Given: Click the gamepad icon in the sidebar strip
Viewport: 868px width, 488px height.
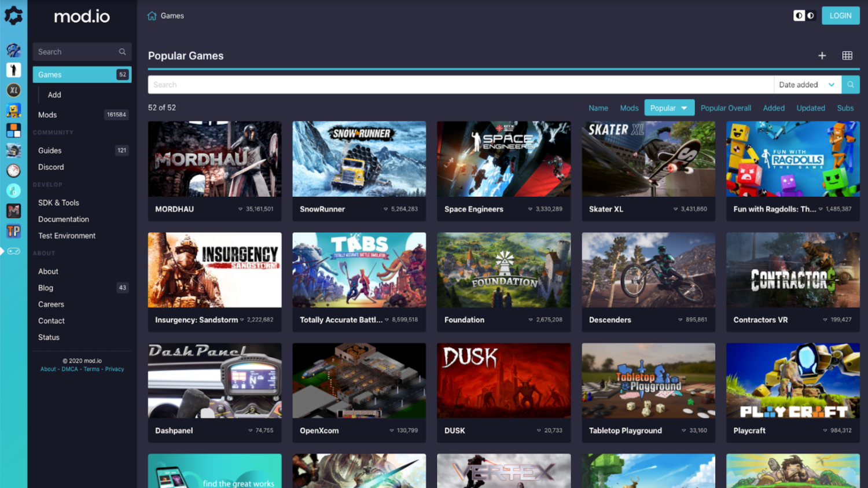Looking at the screenshot, I should pyautogui.click(x=13, y=251).
